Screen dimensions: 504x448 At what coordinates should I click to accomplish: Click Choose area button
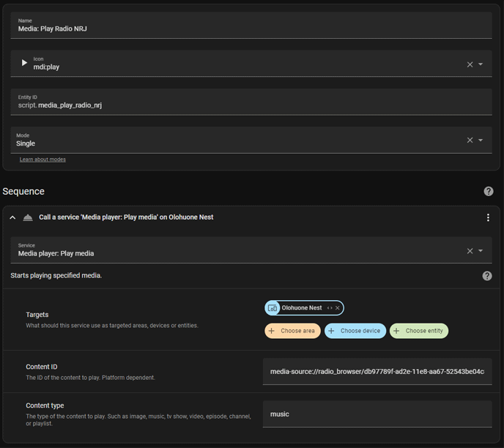(x=292, y=331)
